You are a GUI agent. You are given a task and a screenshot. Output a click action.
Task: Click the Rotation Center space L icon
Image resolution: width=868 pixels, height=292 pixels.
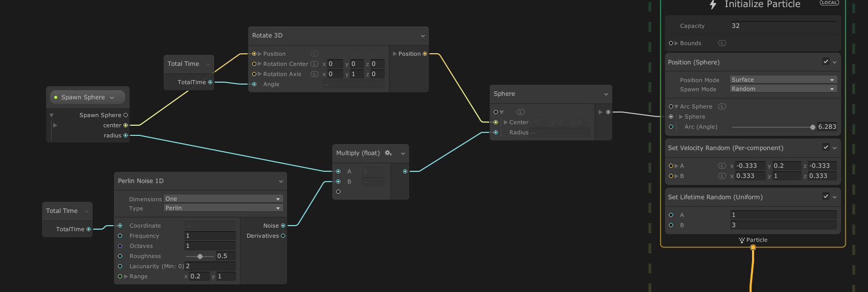pos(314,64)
